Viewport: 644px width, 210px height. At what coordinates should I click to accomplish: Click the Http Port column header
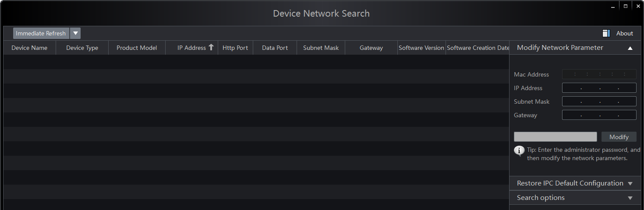tap(235, 48)
